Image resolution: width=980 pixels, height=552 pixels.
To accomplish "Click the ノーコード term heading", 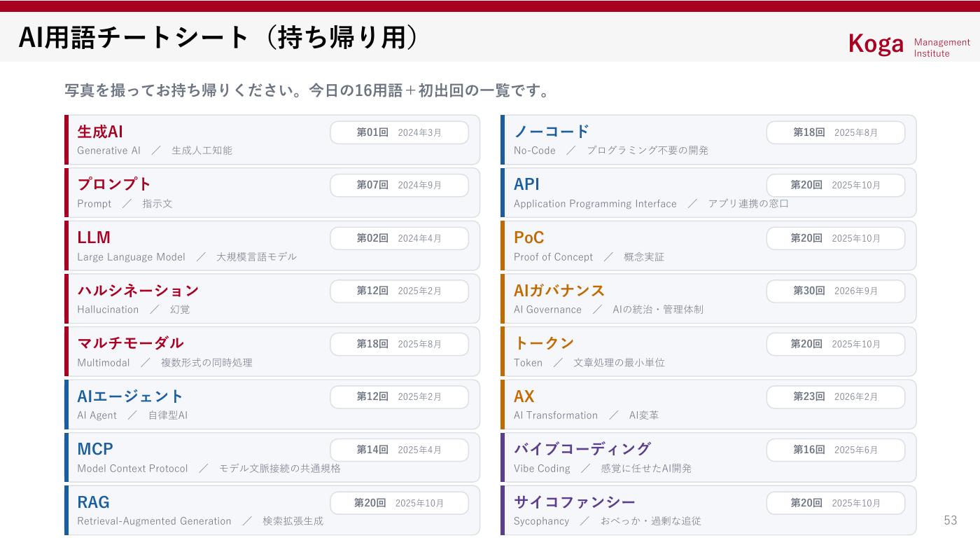I will coord(552,132).
